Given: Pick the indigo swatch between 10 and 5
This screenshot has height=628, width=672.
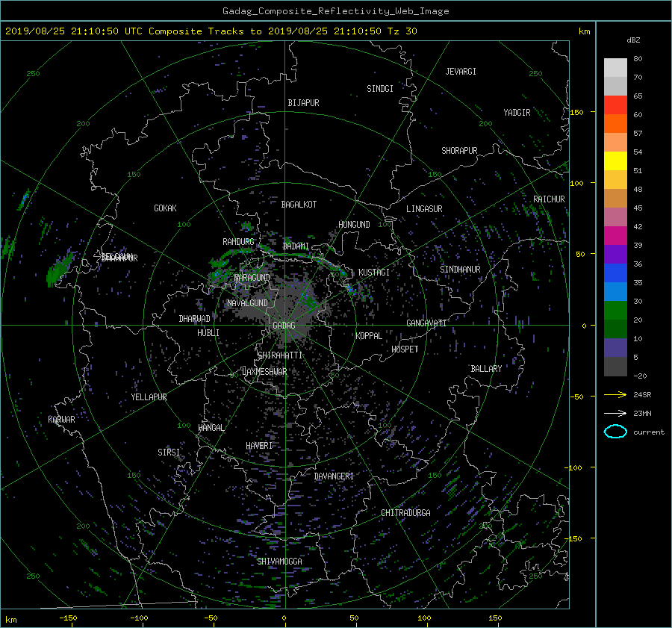Looking at the screenshot, I should (615, 348).
